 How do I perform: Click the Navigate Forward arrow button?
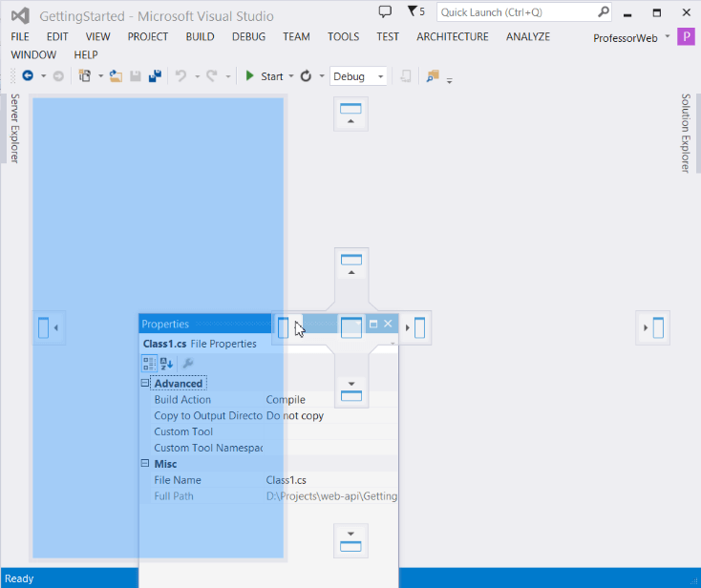click(58, 76)
